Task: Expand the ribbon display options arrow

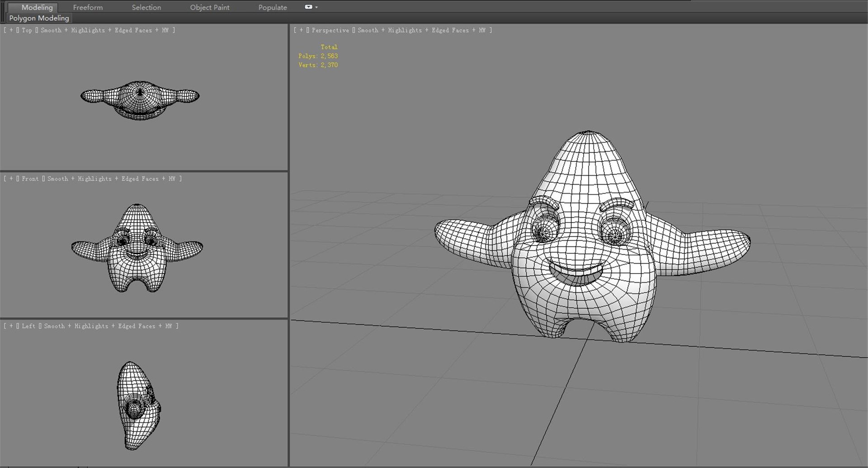Action: [316, 7]
